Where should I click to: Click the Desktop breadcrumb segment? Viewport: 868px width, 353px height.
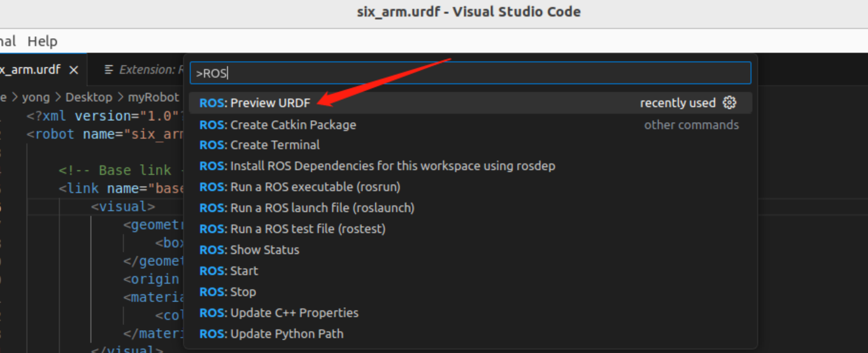[89, 97]
